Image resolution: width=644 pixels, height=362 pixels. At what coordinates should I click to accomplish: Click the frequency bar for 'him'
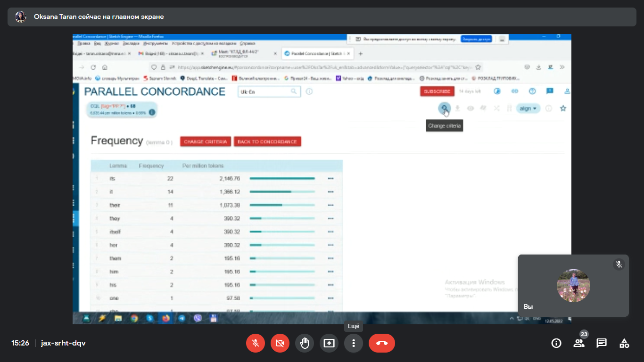282,272
